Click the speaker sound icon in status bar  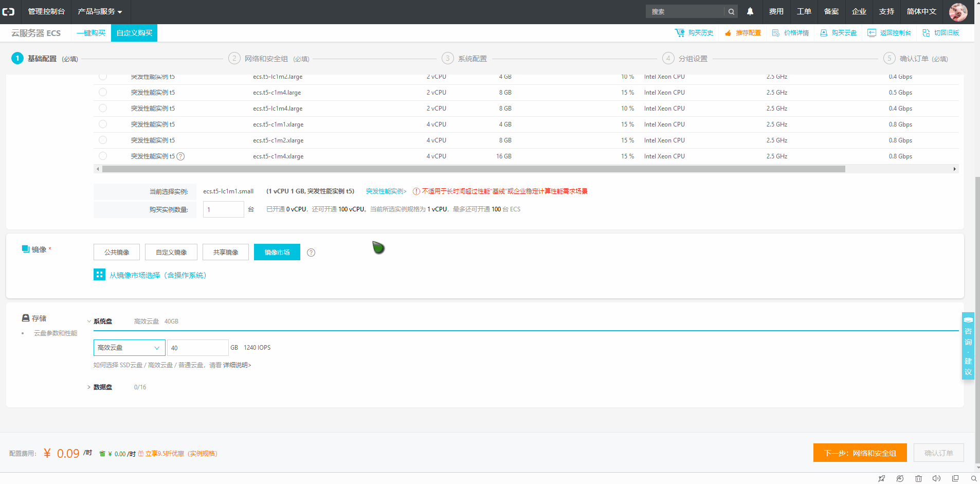tap(936, 478)
